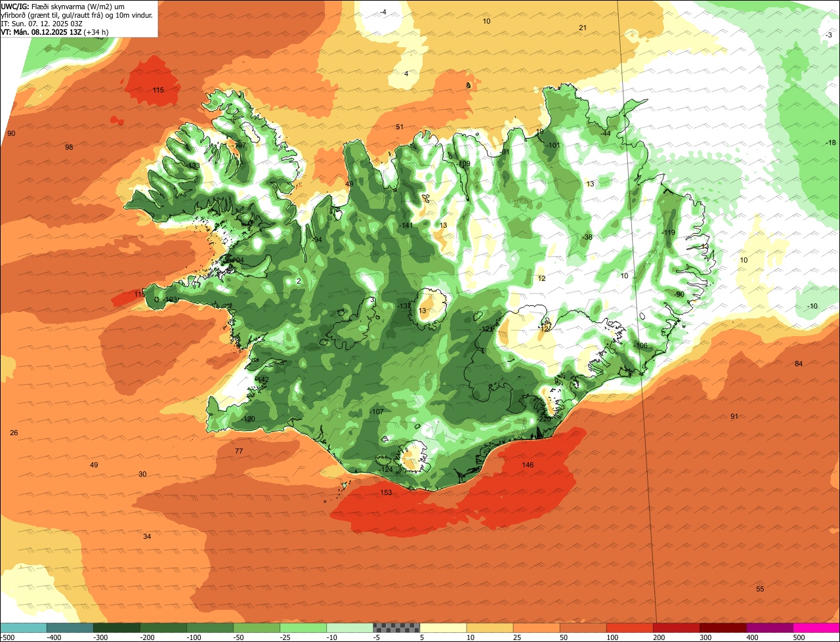840x642 pixels.
Task: Click the legend swatch between -25 and -10
Action: (x=303, y=627)
